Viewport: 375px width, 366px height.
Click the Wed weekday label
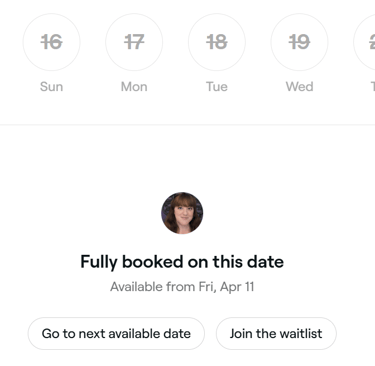click(299, 87)
